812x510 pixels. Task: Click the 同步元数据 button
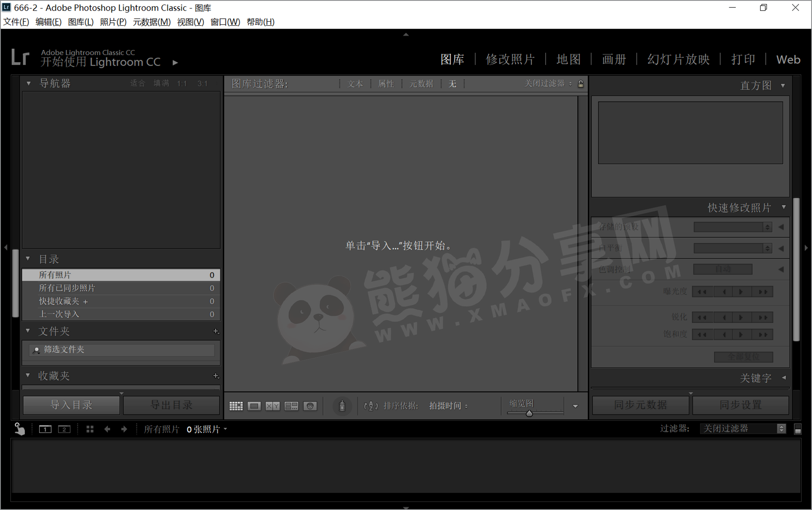click(x=640, y=405)
